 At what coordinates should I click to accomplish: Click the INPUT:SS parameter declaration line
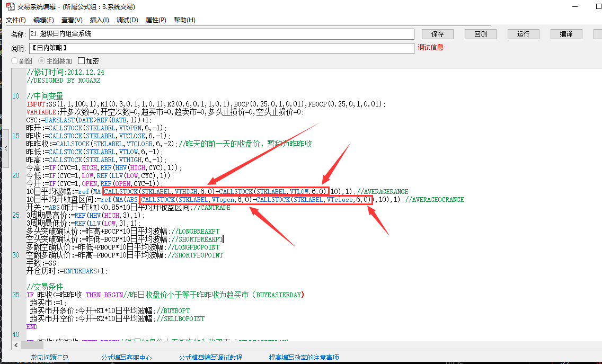(206, 104)
